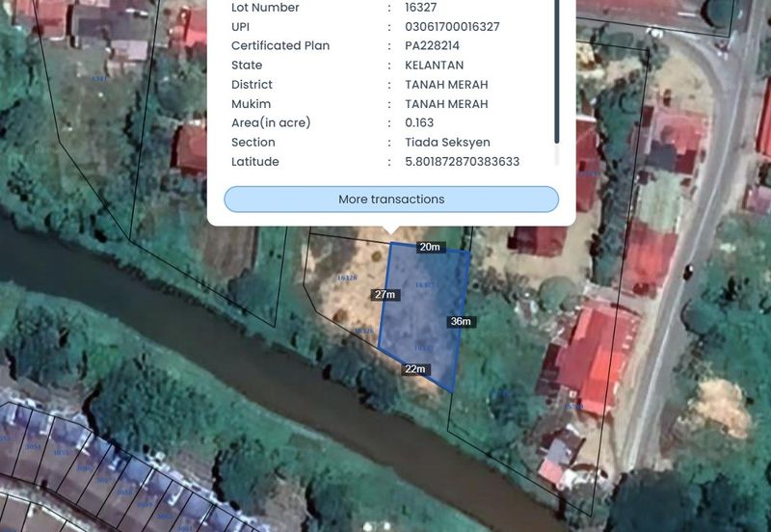Click the Lot Number value 16327
Image resolution: width=771 pixels, height=532 pixels.
pos(419,8)
